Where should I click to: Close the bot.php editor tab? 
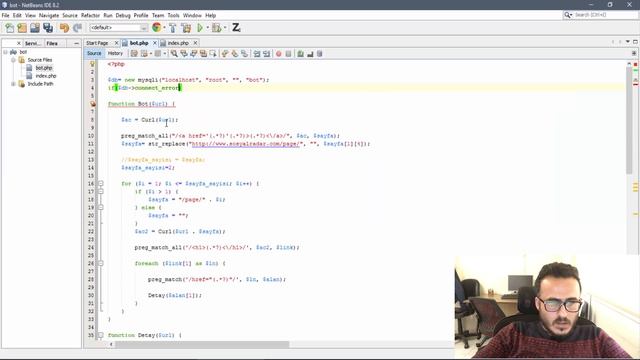point(155,43)
